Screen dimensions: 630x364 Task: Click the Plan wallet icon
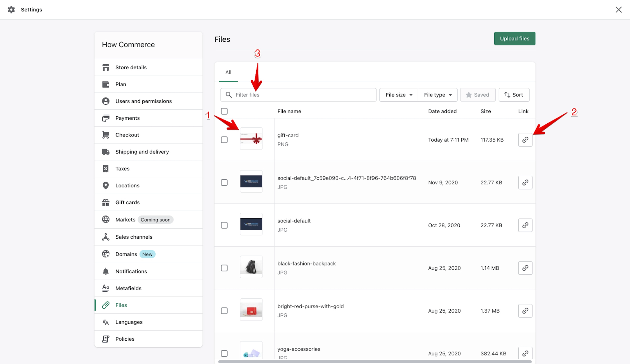tap(106, 84)
